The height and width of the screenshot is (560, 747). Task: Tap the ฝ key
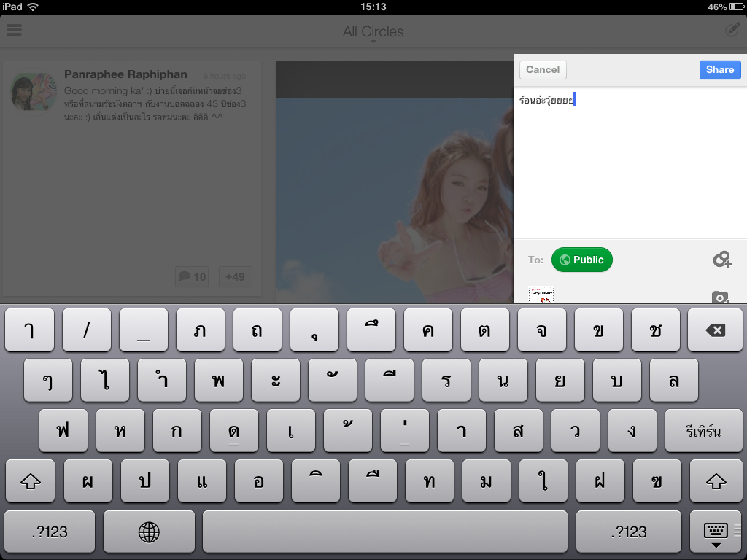point(600,481)
